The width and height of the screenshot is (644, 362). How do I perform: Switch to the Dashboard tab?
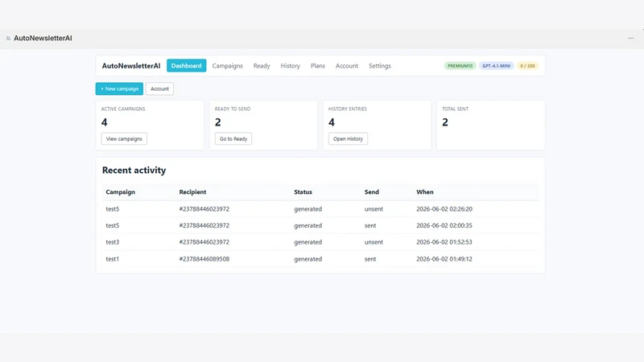coord(187,66)
